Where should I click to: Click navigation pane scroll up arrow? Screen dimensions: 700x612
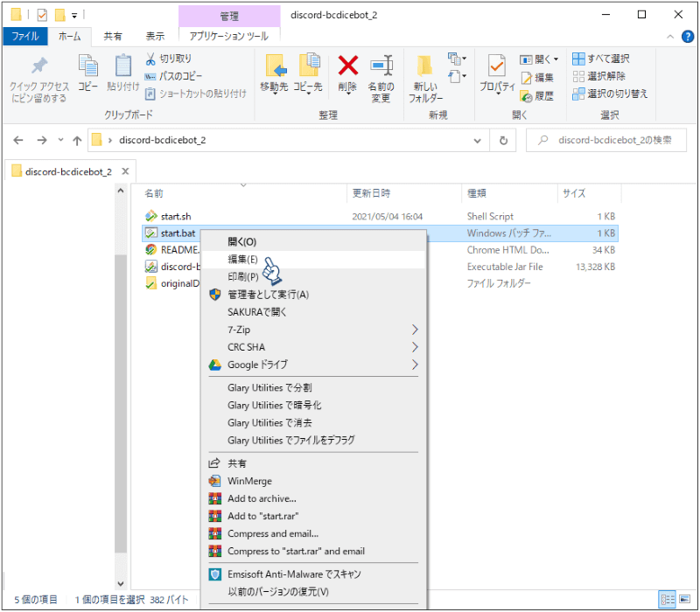tap(121, 191)
